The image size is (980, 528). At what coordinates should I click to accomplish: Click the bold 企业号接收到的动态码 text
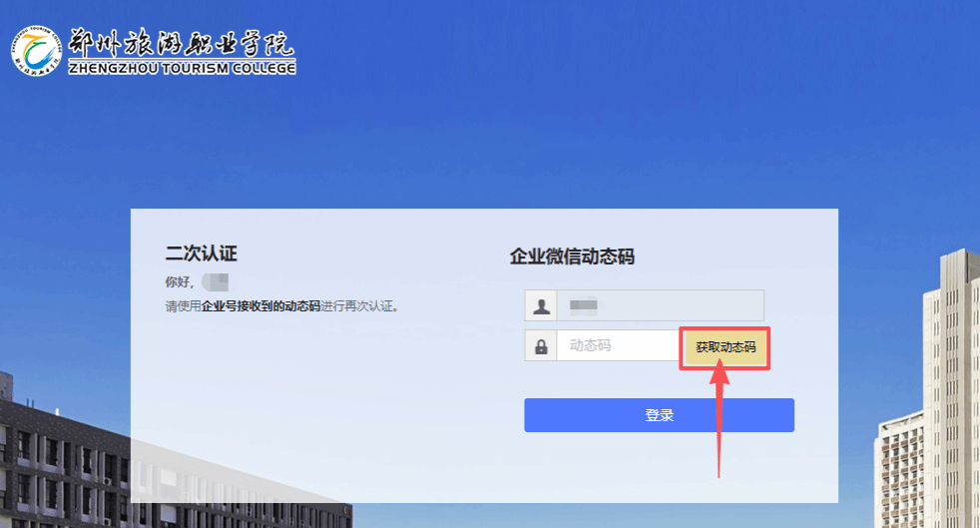pyautogui.click(x=260, y=306)
